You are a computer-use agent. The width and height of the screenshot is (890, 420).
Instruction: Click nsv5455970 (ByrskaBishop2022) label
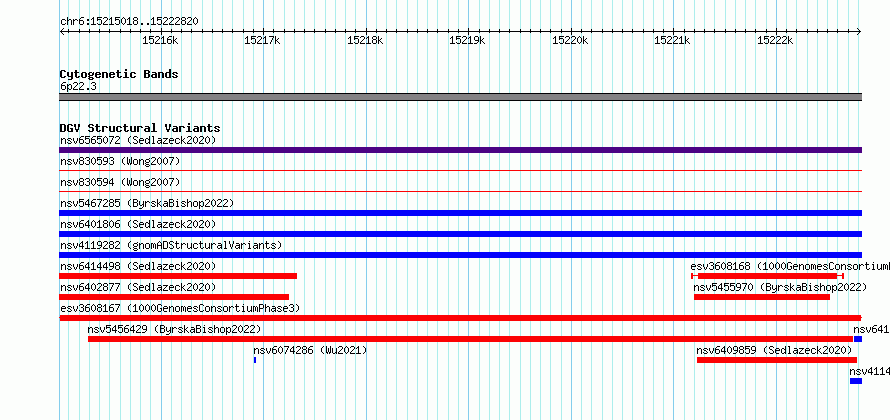780,287
